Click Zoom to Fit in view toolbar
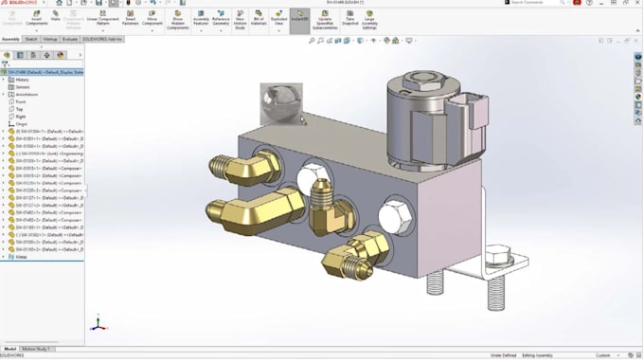644x363 pixels. [312, 41]
